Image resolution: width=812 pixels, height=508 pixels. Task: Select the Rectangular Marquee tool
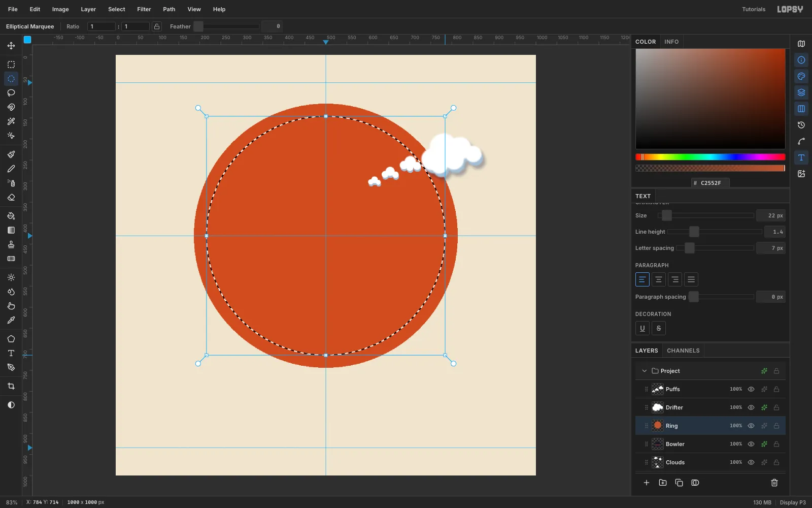(x=11, y=65)
